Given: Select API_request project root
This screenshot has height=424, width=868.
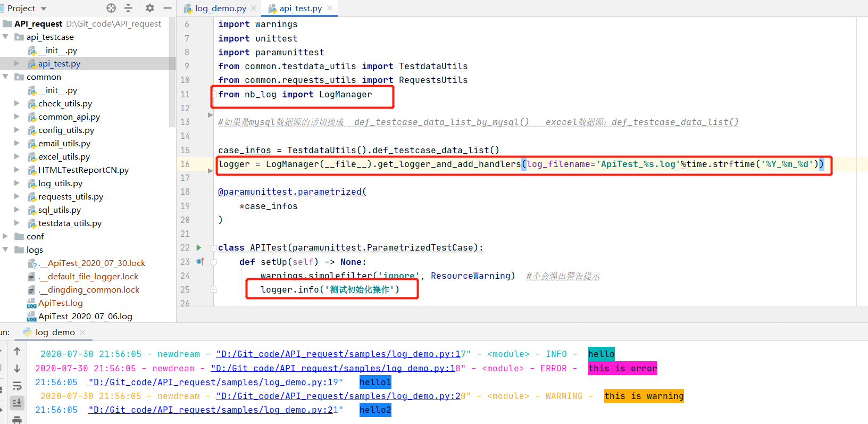Looking at the screenshot, I should pyautogui.click(x=38, y=23).
